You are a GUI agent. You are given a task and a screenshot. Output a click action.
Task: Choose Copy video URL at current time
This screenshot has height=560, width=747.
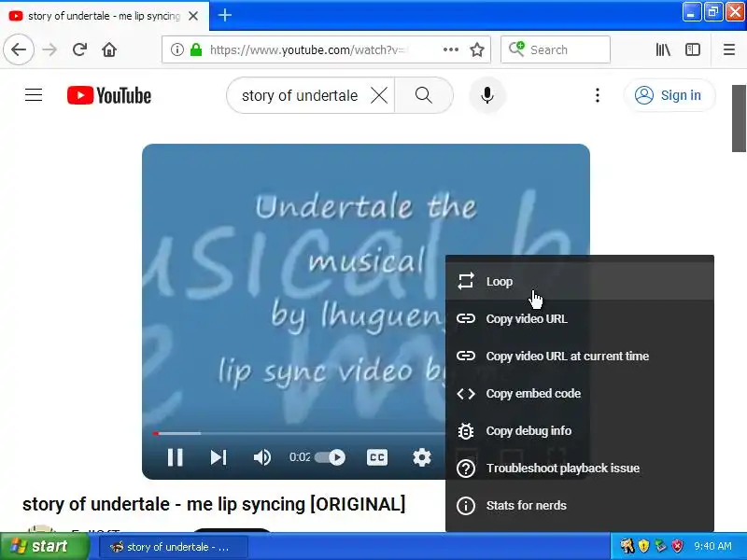click(580, 357)
